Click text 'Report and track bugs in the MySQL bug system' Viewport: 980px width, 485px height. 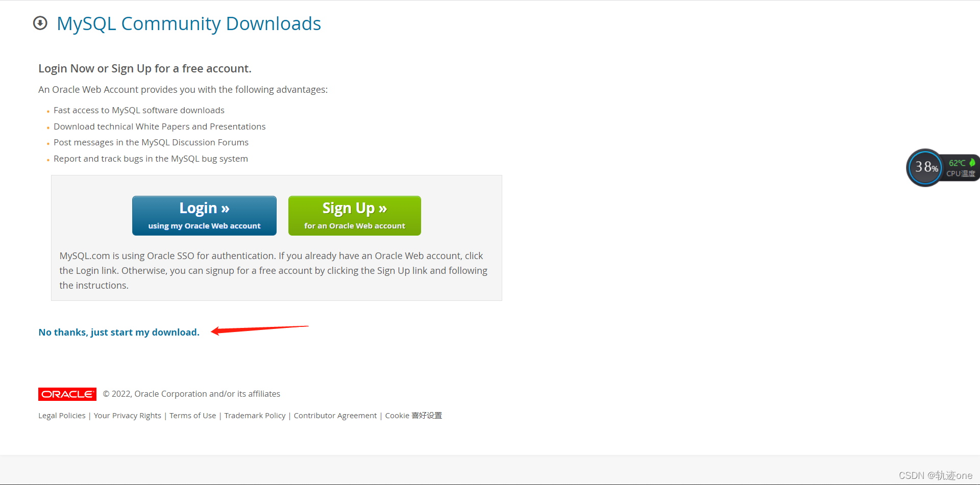point(151,159)
